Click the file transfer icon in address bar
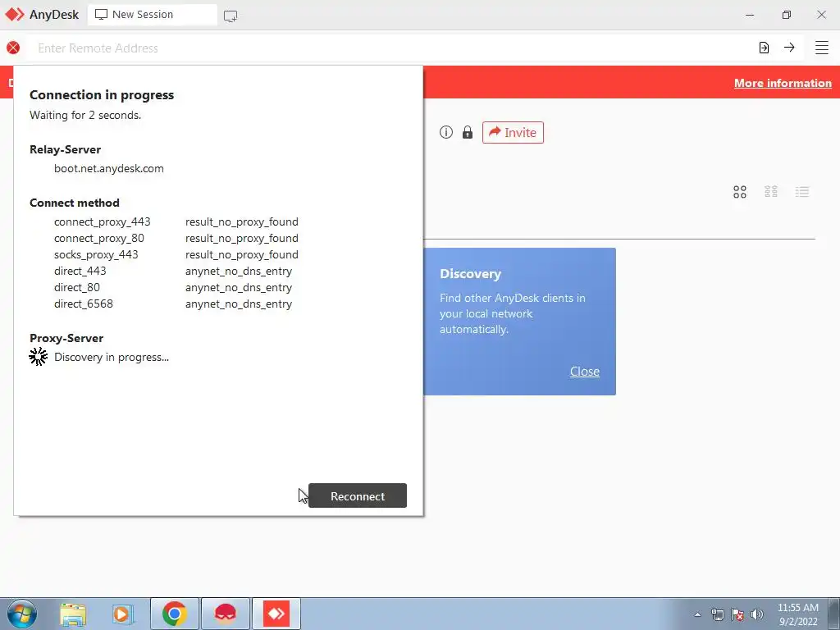The width and height of the screenshot is (840, 630). click(764, 48)
